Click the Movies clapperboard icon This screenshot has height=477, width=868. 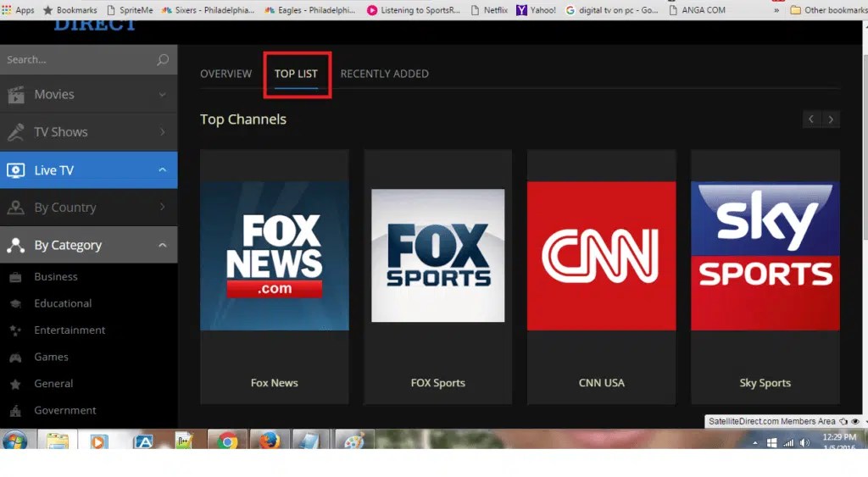(16, 95)
